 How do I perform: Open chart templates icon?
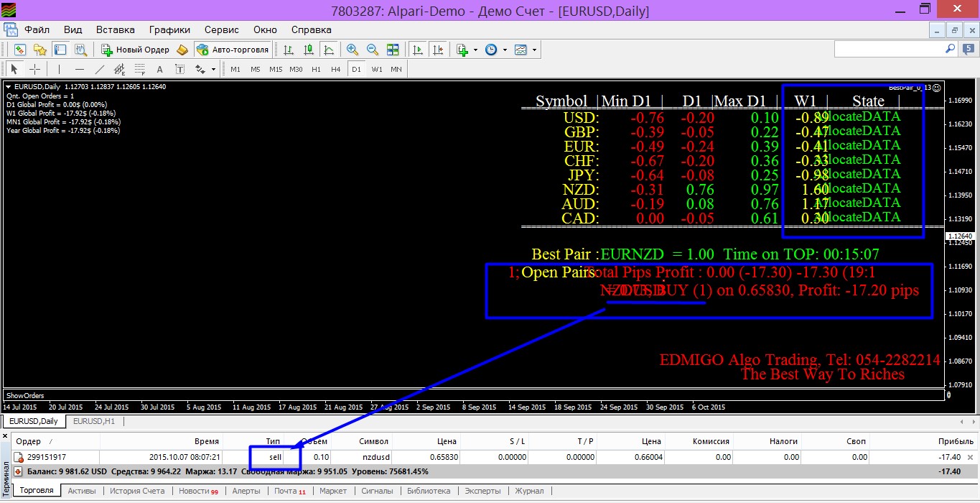(521, 50)
